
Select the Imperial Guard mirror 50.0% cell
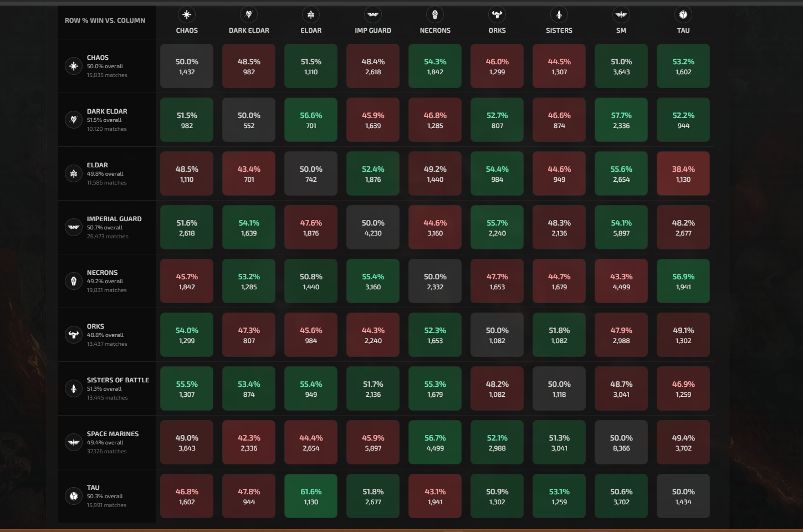(x=373, y=227)
